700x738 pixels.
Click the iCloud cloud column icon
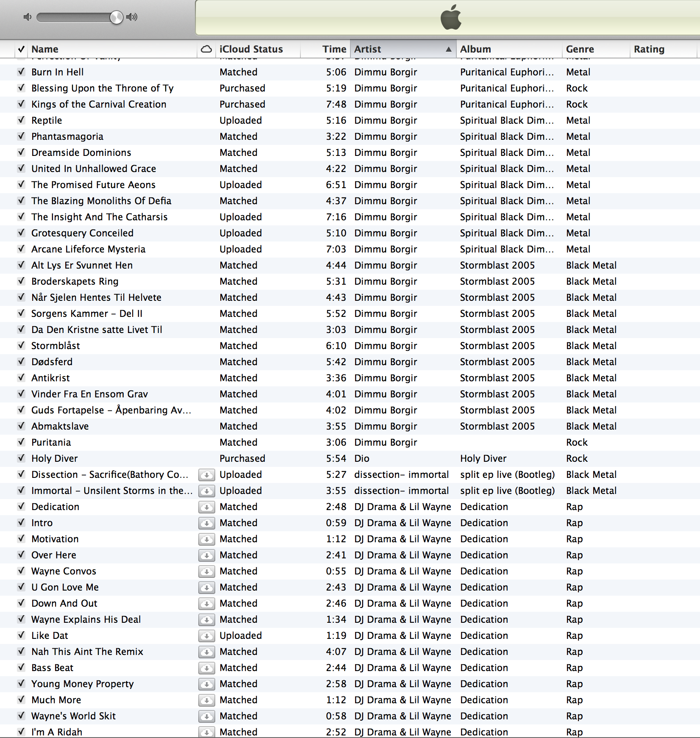coord(206,49)
